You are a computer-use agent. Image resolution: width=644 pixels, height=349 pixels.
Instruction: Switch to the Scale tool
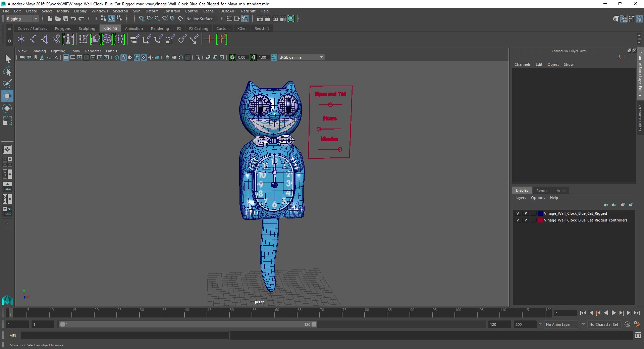7,121
